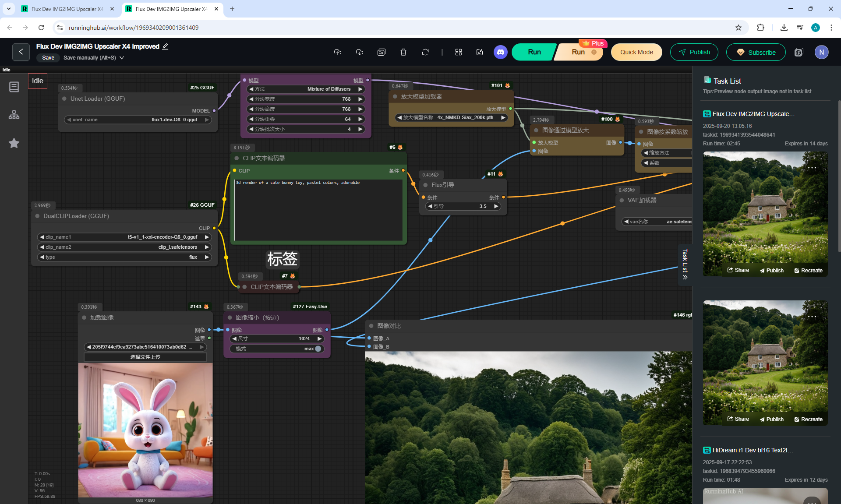Toggle collapse dot on Flux引导 node
The image size is (841, 504).
coord(425,185)
